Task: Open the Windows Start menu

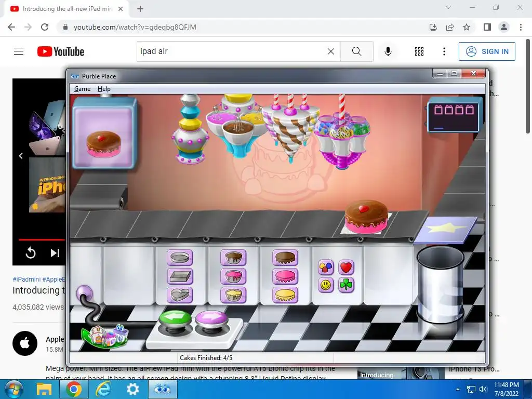Action: click(14, 389)
